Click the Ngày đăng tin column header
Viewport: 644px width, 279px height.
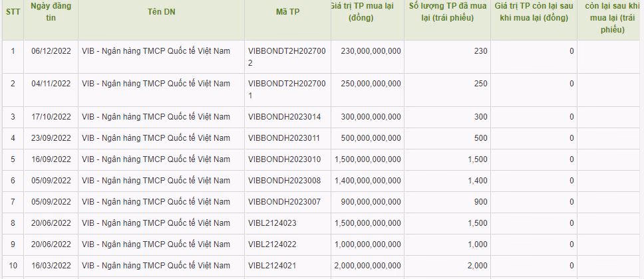51,12
